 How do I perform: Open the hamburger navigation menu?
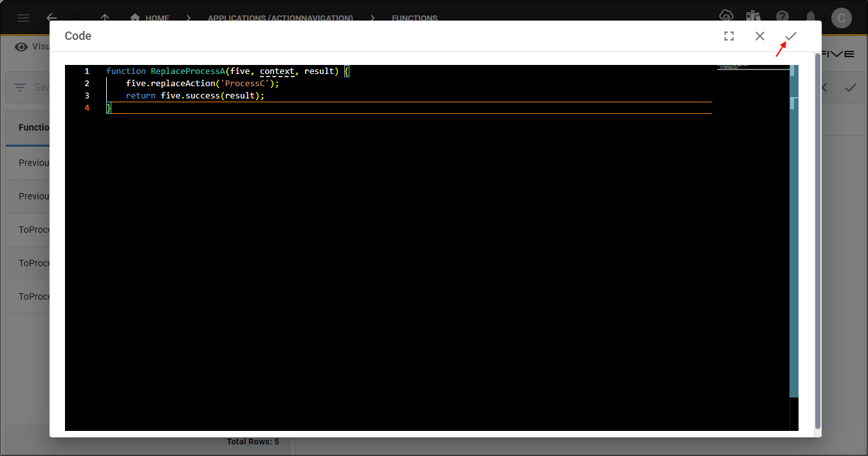23,18
